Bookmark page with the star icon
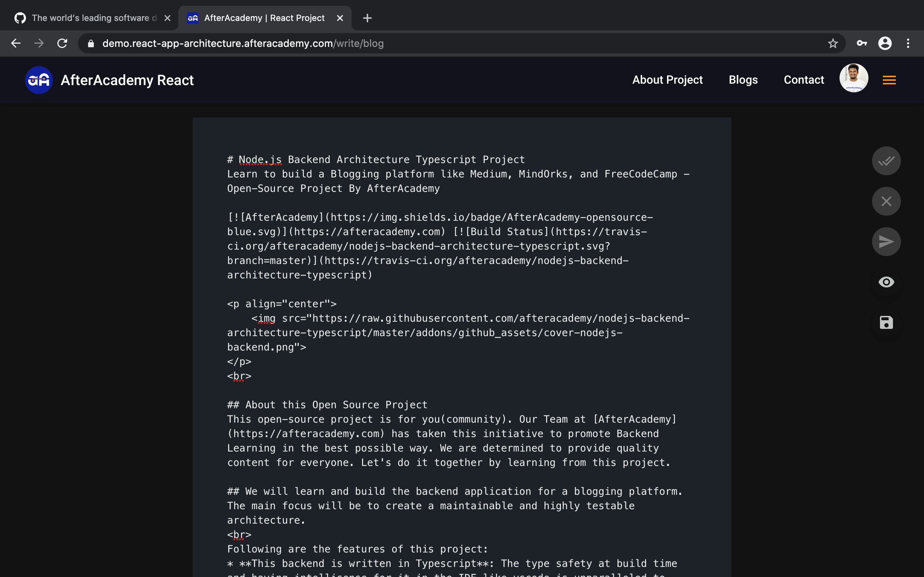924x577 pixels. 833,44
